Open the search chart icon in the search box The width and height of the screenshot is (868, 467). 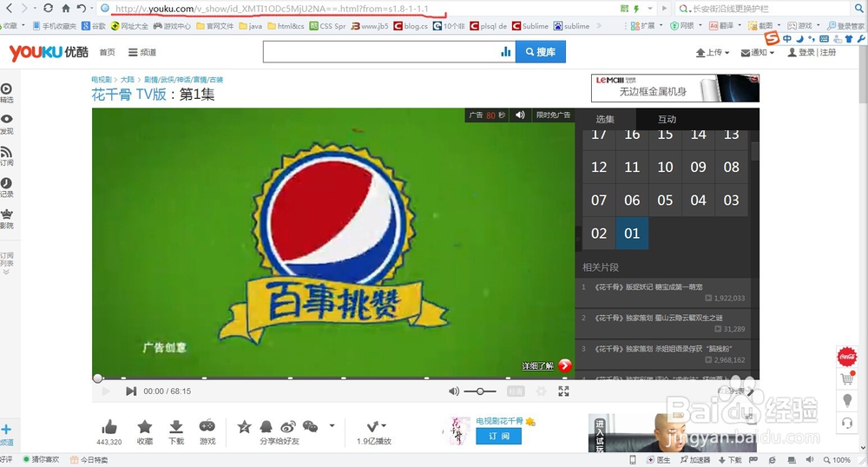coord(505,52)
